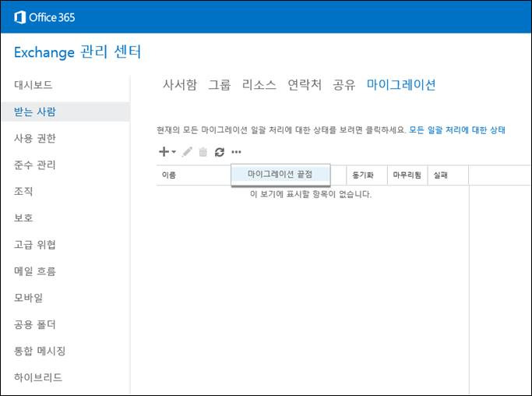Open the ellipsis more options menu
The width and height of the screenshot is (532, 396).
(x=237, y=152)
